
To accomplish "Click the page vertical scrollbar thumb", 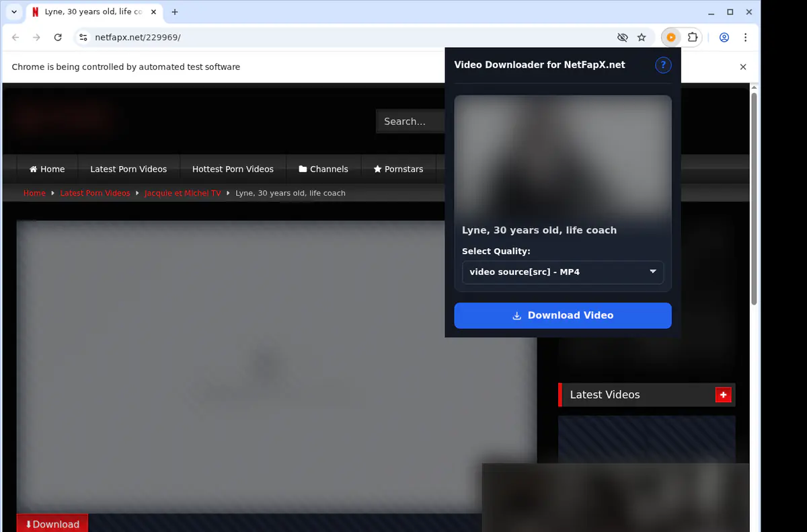I will click(754, 198).
